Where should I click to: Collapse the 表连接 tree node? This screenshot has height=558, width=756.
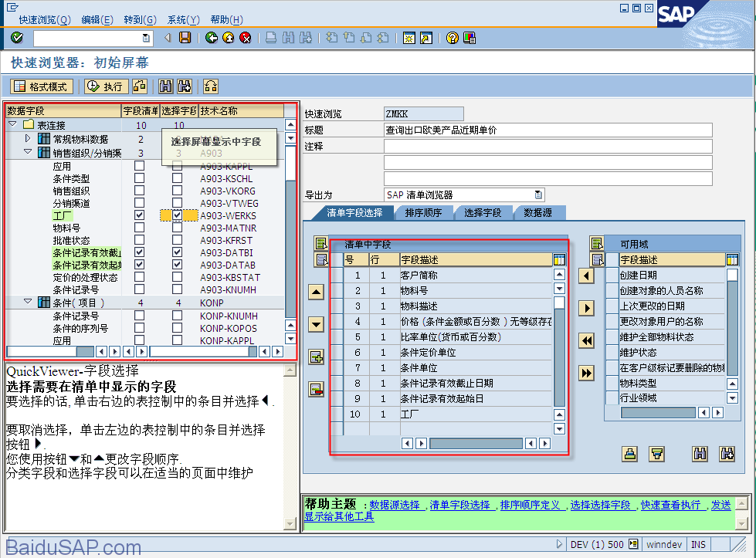click(12, 125)
